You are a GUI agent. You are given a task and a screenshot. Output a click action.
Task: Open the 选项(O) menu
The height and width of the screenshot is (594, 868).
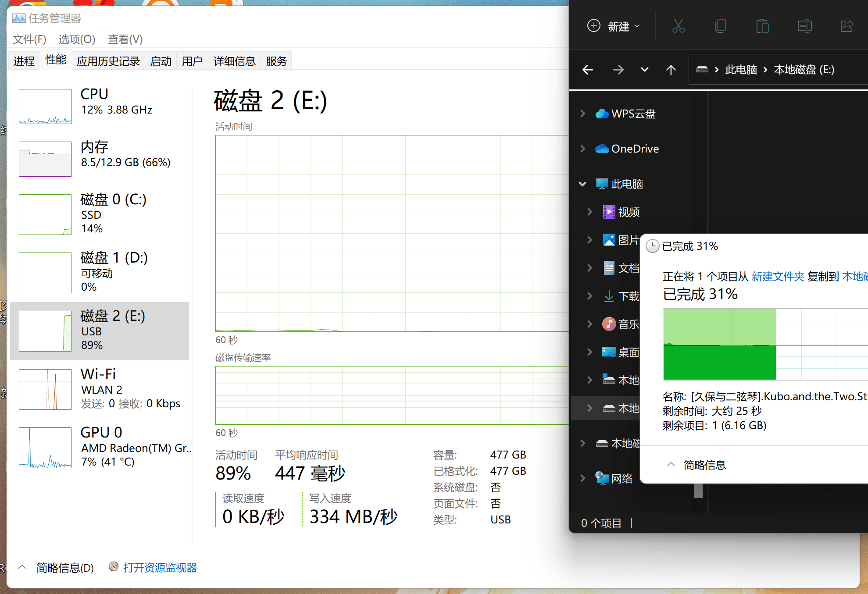(x=77, y=39)
